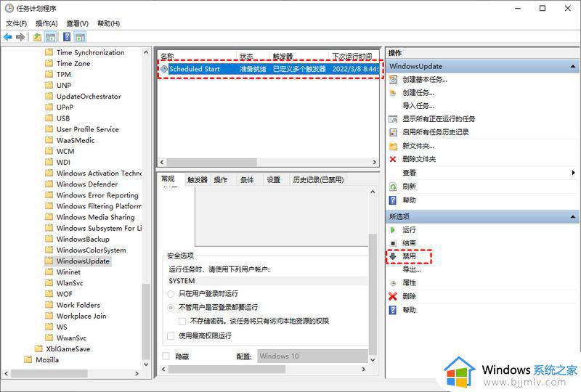Select the Workplace Join folder
Screen dimensions: 581x392
pos(81,316)
